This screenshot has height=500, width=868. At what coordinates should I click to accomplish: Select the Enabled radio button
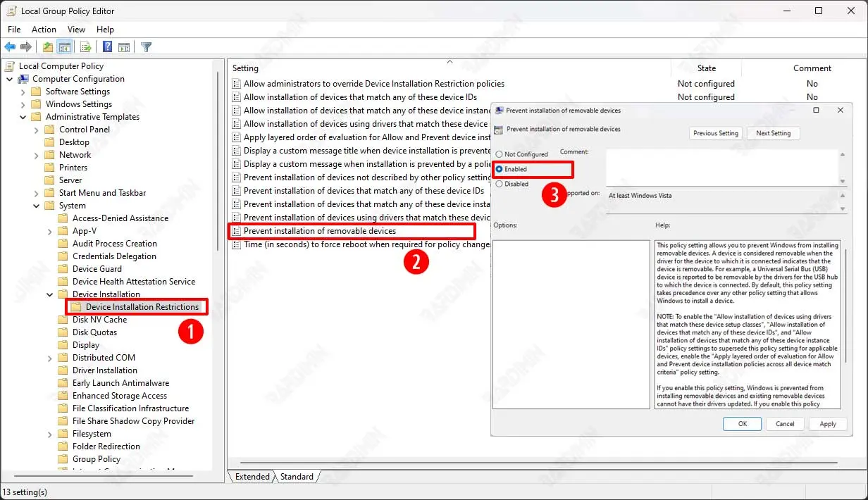[x=500, y=169]
